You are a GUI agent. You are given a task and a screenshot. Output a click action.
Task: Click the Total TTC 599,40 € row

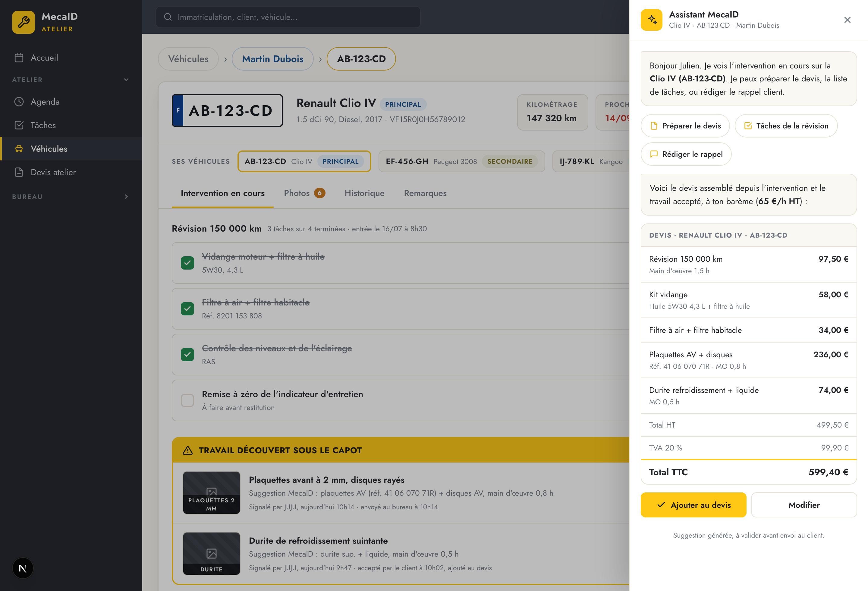748,472
